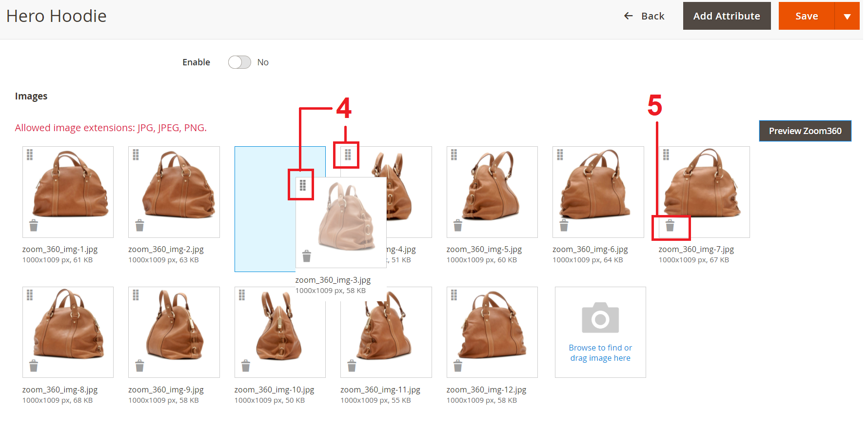This screenshot has width=868, height=430.
Task: Click the Add Attribute button
Action: (x=727, y=16)
